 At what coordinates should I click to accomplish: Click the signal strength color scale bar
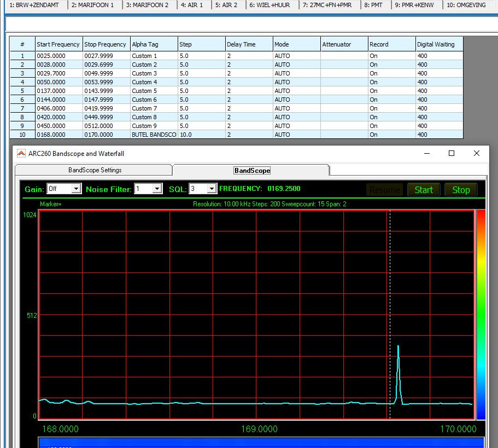click(x=481, y=315)
